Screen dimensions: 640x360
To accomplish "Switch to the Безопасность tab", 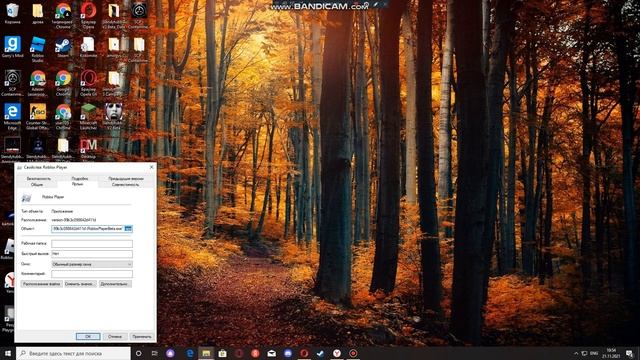I will pos(39,179).
